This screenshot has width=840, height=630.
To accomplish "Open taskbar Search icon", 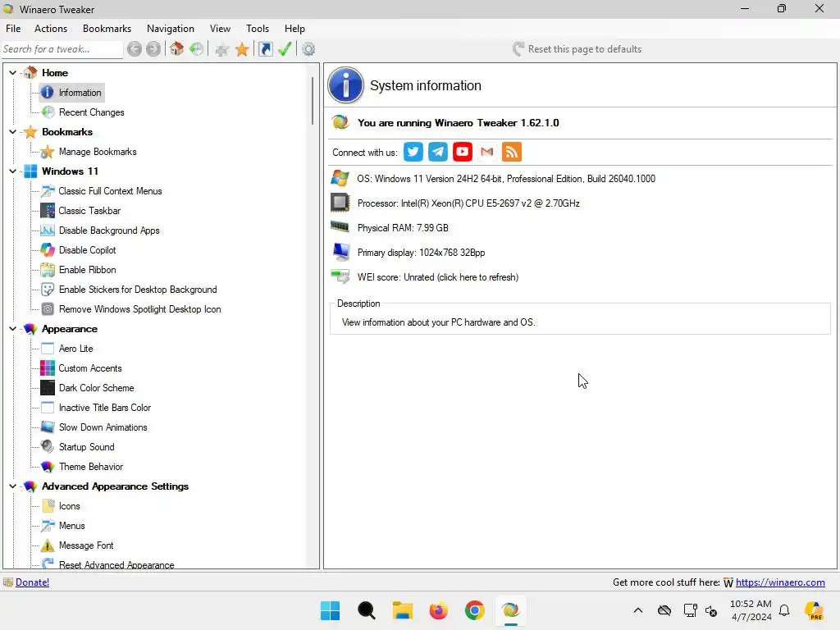I will click(x=367, y=610).
